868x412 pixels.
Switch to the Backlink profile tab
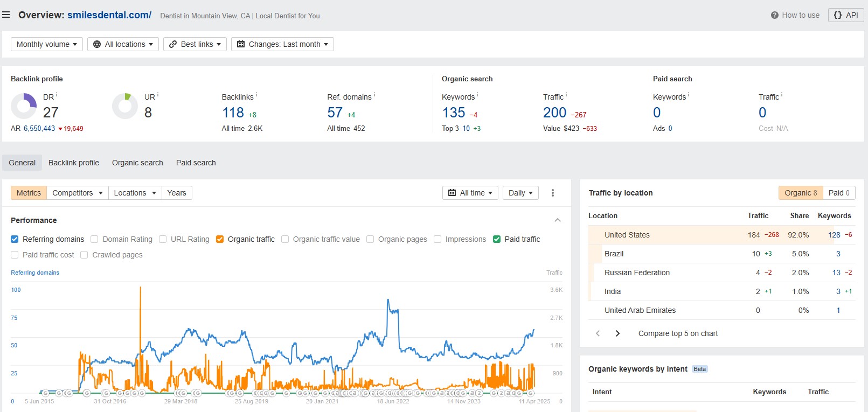point(74,163)
